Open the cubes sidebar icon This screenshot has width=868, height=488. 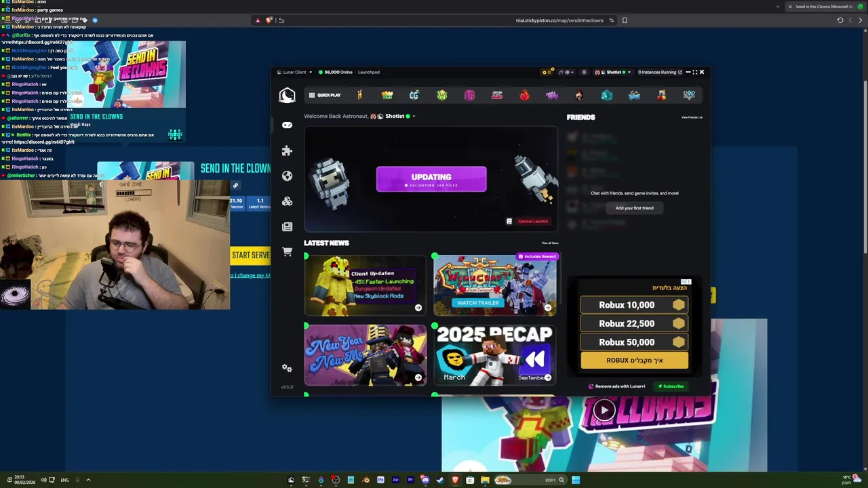pyautogui.click(x=287, y=201)
